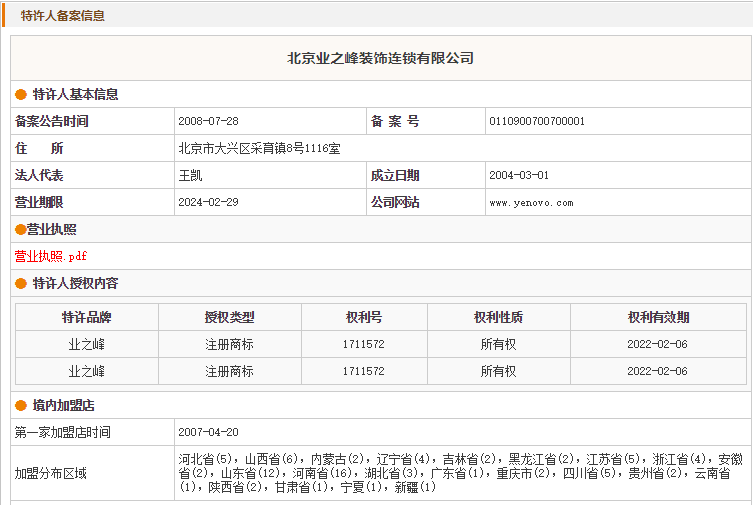Click the company name 北京业之峰装饰连锁有限公司
This screenshot has width=753, height=505.
[x=380, y=58]
